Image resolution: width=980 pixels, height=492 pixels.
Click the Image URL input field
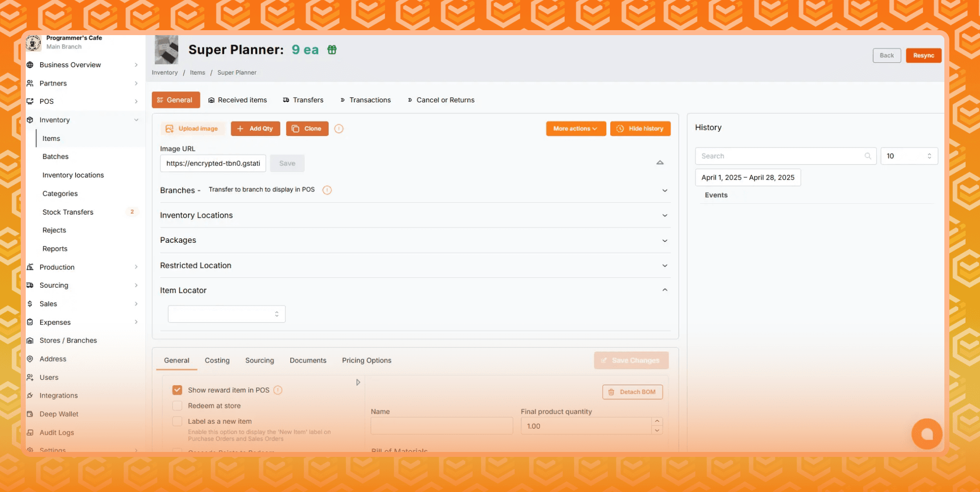tap(213, 164)
